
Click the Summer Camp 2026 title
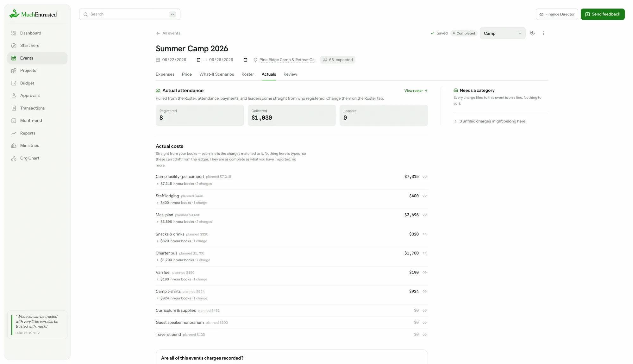click(192, 49)
